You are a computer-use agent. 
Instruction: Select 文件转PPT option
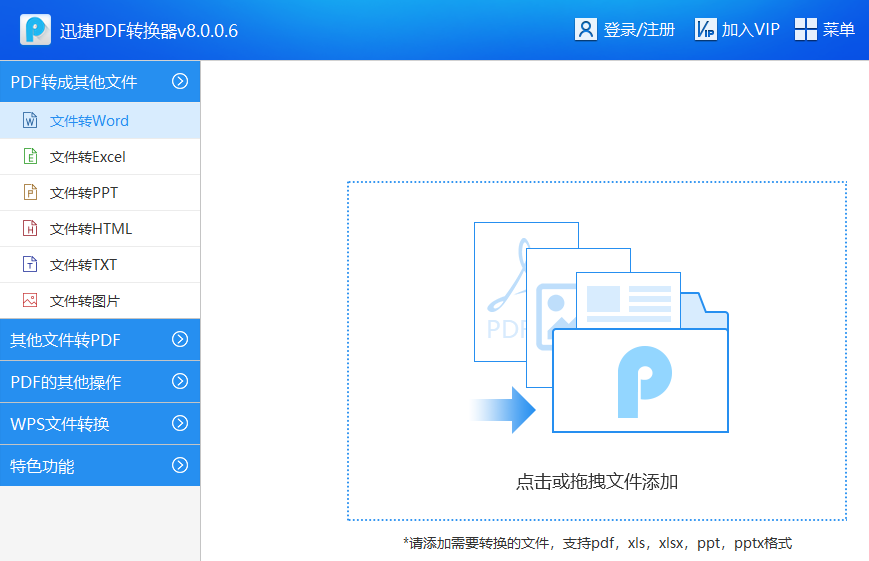100,193
